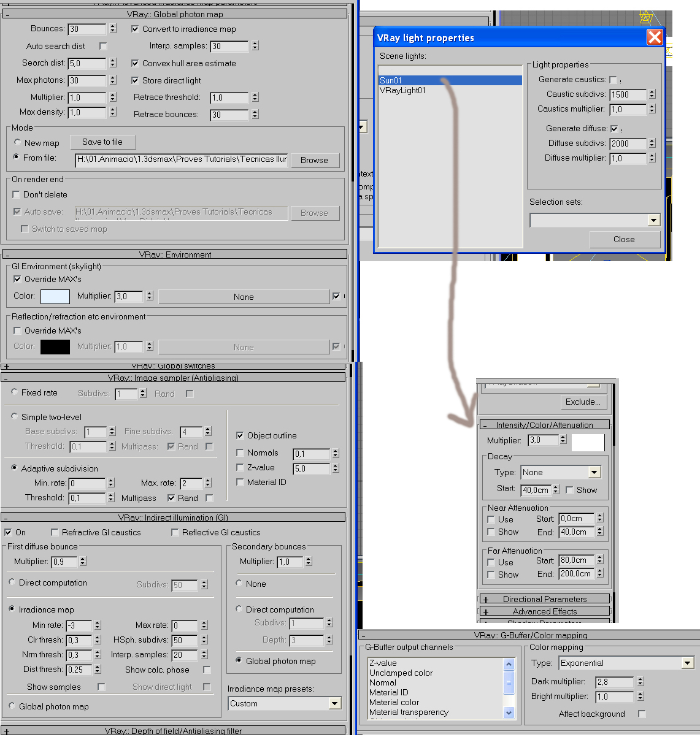
Task: Click Diffuse subdivs spinner arrows
Action: coord(652,143)
